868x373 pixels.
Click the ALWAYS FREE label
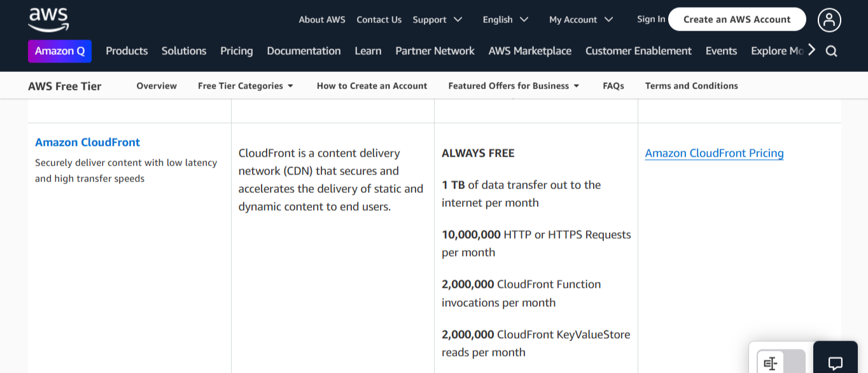pyautogui.click(x=478, y=153)
